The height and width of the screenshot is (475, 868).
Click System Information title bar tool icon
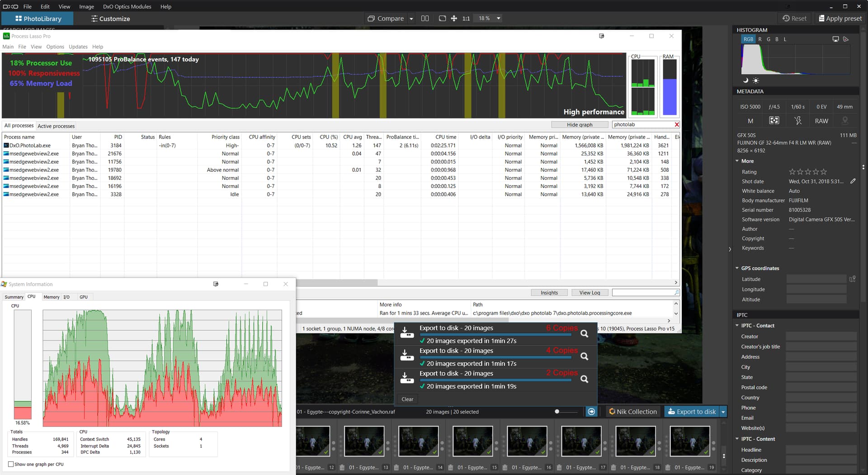(216, 284)
